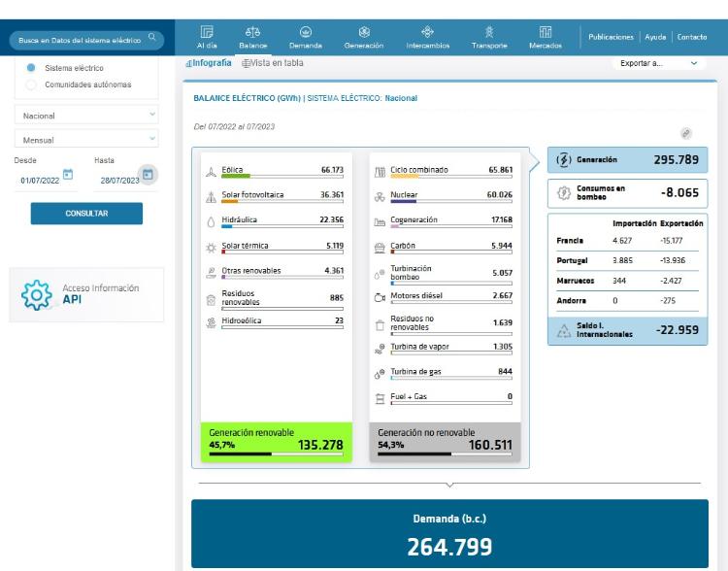This screenshot has height=571, width=728.
Task: Open the 'Publicaciones' link
Action: 611,37
